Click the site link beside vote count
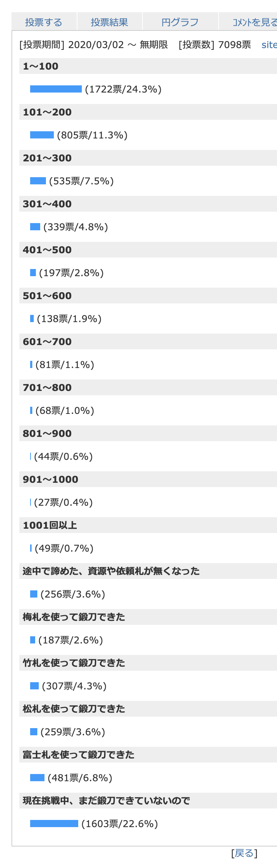The width and height of the screenshot is (277, 868). point(269,45)
